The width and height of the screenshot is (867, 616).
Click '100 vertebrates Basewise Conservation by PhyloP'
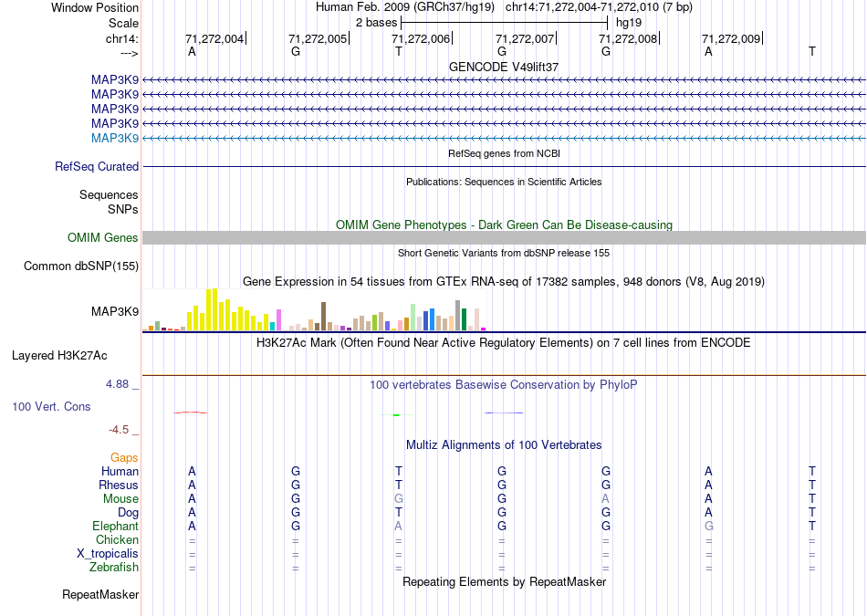[x=504, y=384]
